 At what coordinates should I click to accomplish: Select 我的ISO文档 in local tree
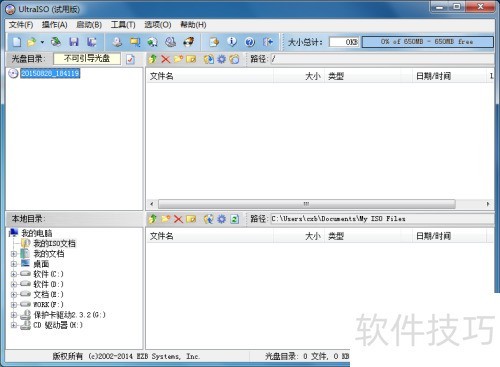pyautogui.click(x=54, y=243)
